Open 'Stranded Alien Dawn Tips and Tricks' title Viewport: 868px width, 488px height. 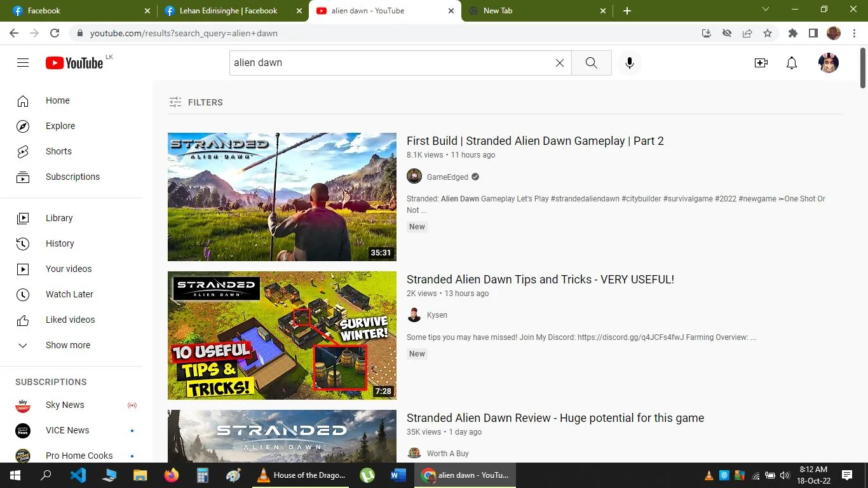(x=540, y=280)
